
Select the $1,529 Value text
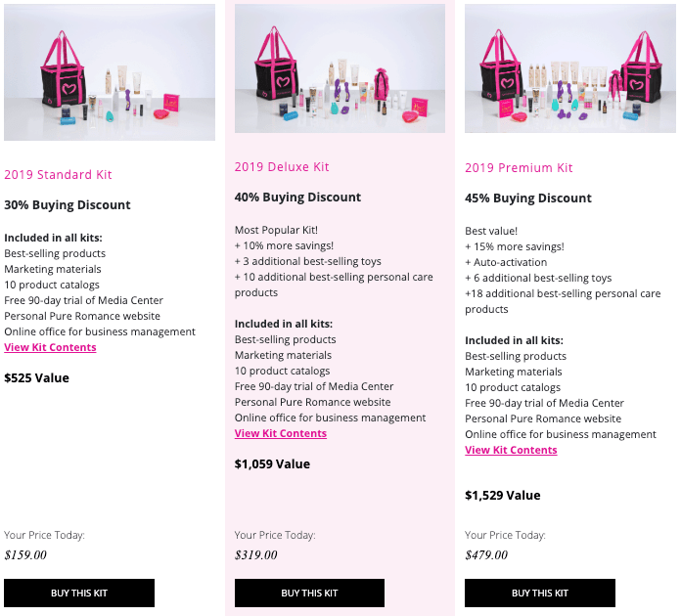pos(503,495)
